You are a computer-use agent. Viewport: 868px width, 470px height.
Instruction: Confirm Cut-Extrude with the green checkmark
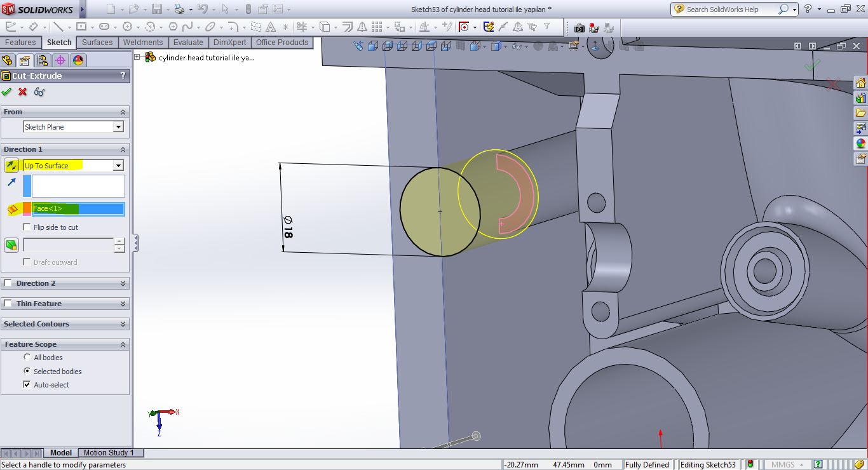[6, 92]
